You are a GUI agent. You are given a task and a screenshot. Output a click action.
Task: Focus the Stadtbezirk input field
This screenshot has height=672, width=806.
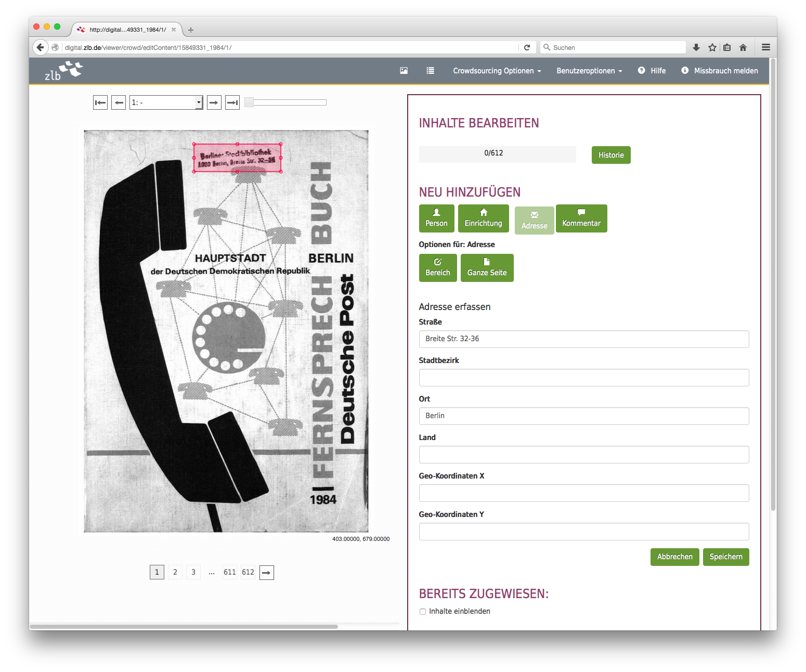(584, 378)
